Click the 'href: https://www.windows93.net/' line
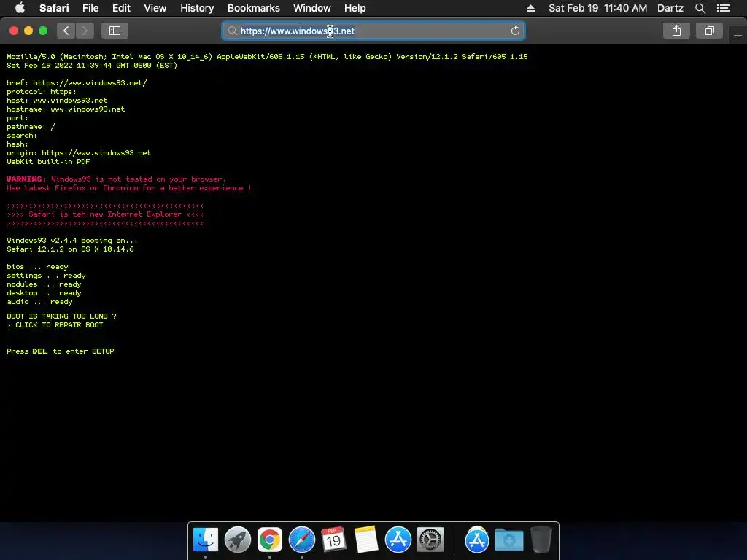The image size is (747, 560). pyautogui.click(x=77, y=83)
